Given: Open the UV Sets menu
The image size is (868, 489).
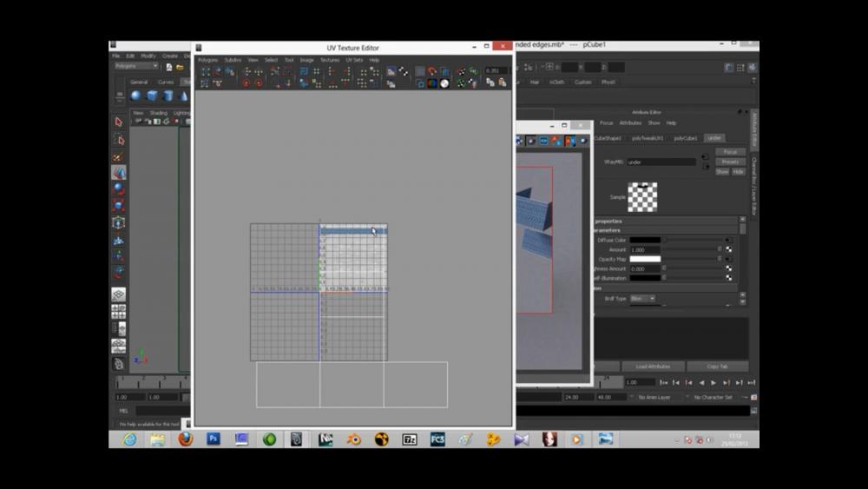Looking at the screenshot, I should [354, 60].
